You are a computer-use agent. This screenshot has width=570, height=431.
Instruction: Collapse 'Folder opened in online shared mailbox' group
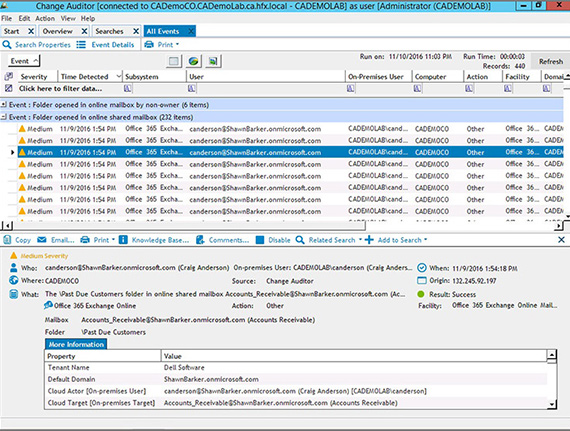(4, 117)
